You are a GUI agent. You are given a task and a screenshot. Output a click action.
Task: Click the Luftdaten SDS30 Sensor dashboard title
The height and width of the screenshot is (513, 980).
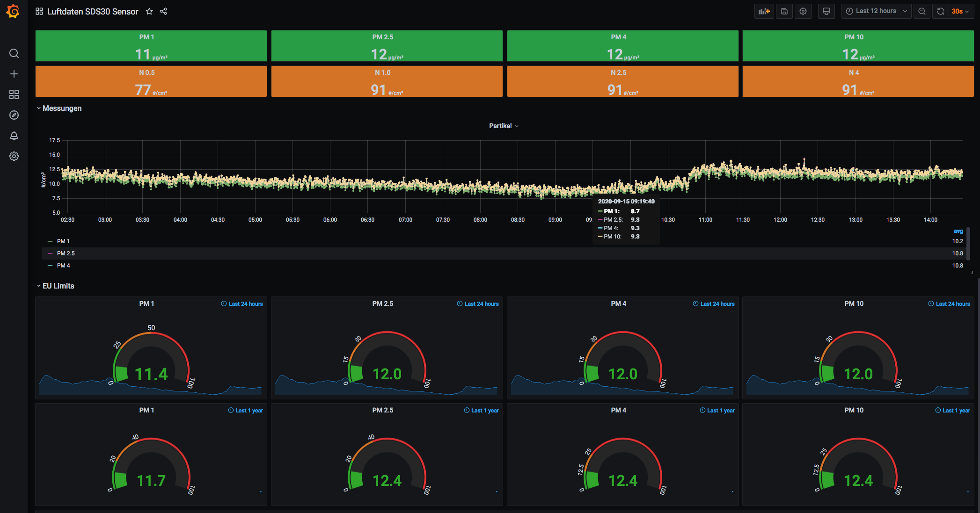[93, 11]
